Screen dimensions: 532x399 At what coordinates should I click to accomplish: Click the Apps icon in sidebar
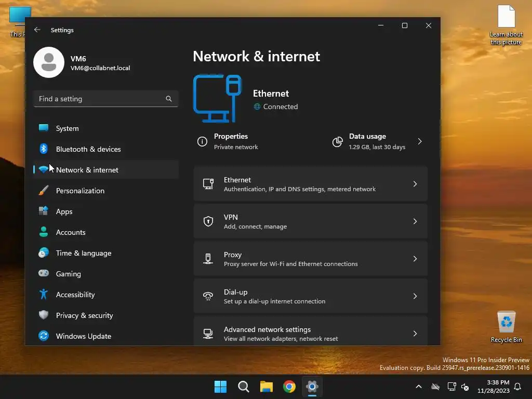44,211
